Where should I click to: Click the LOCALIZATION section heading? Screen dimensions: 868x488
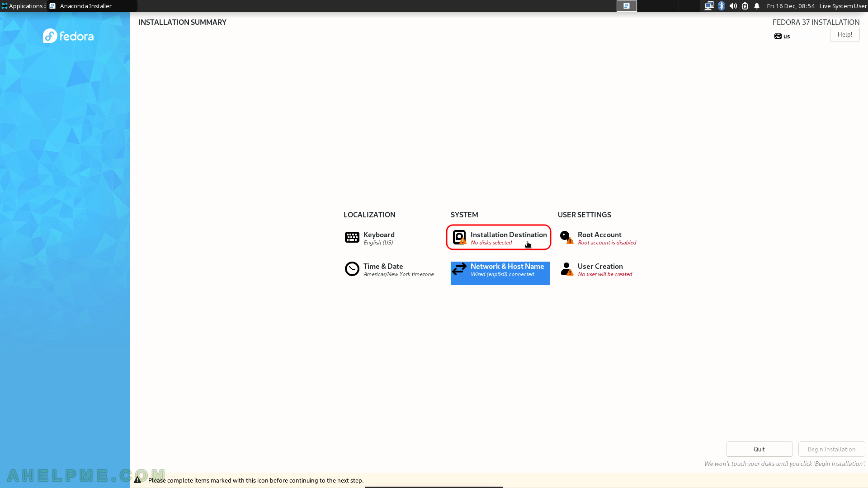point(369,215)
